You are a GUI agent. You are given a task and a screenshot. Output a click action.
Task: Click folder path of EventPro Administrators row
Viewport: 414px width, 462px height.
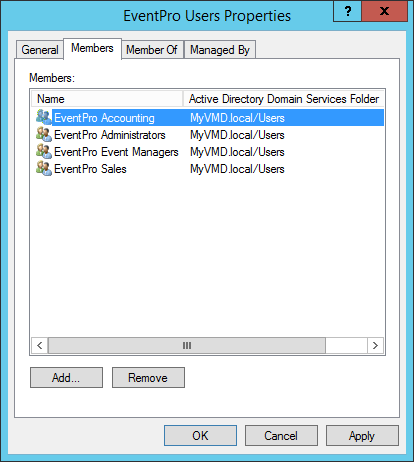pyautogui.click(x=237, y=135)
